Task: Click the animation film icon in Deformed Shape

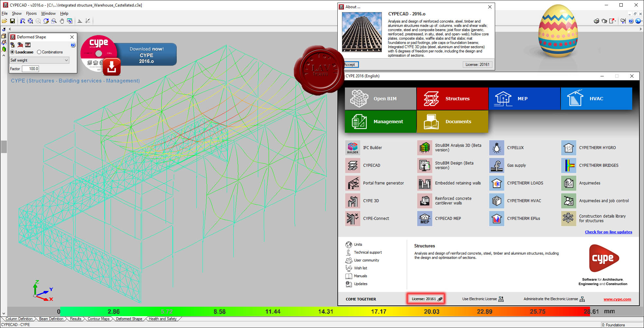Action: coord(28,45)
